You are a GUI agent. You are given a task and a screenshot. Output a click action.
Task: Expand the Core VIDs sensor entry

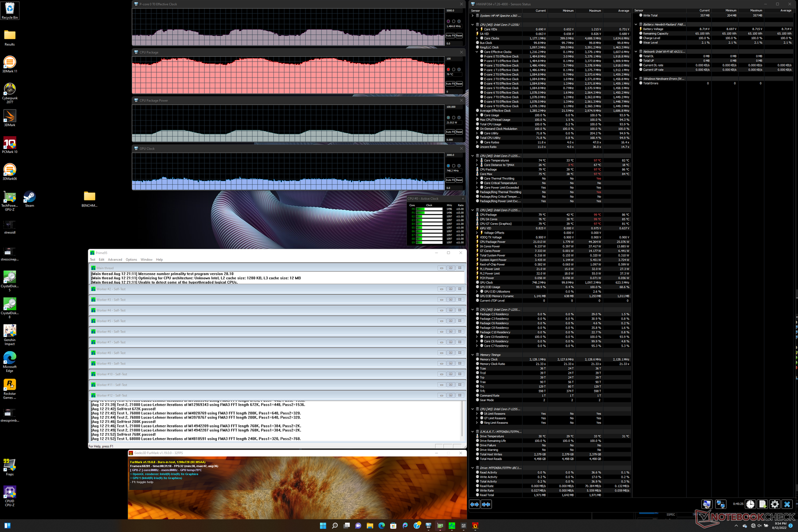(x=477, y=29)
